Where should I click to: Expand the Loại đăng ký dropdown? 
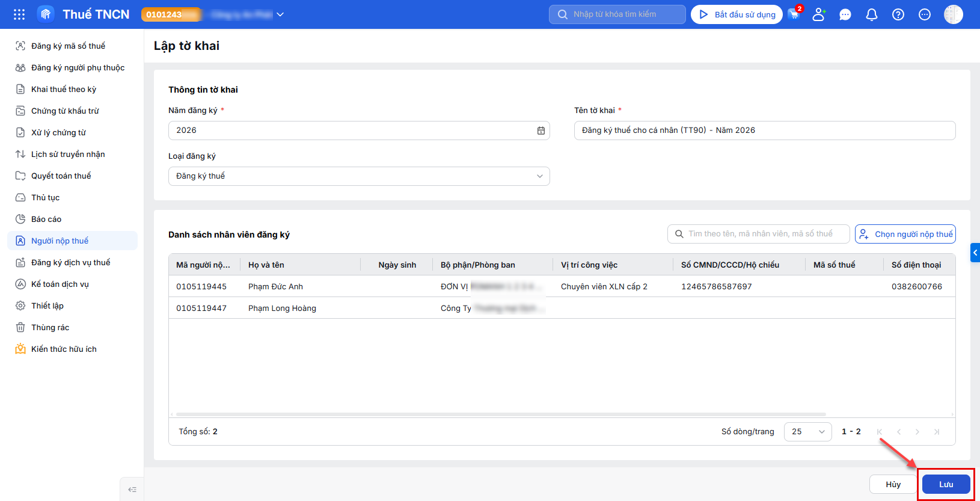coord(359,176)
